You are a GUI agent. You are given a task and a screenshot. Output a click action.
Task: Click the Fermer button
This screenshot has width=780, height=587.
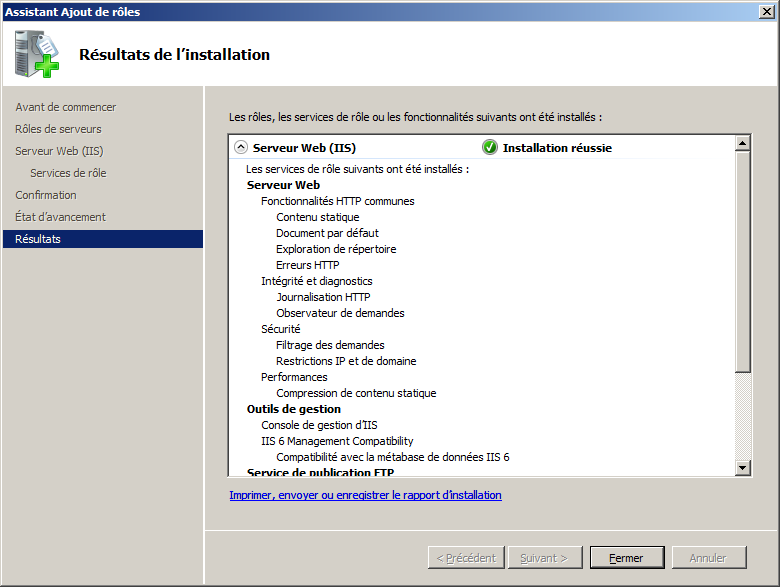pyautogui.click(x=626, y=558)
